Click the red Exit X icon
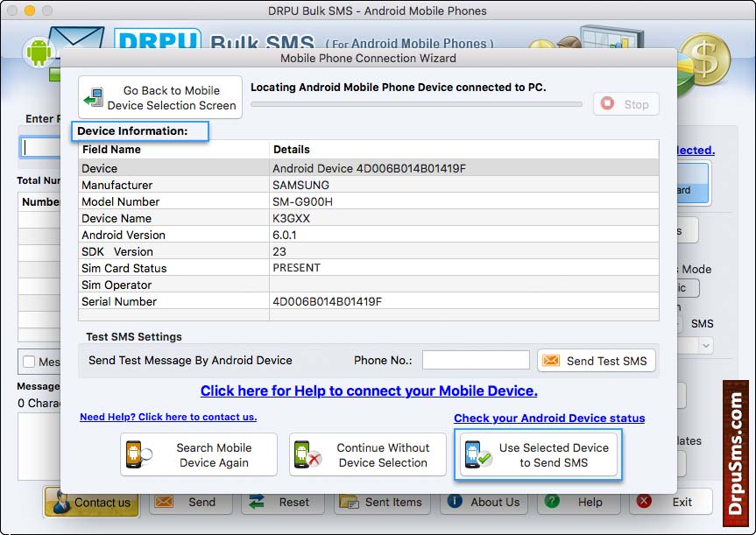The image size is (756, 535). [x=644, y=501]
